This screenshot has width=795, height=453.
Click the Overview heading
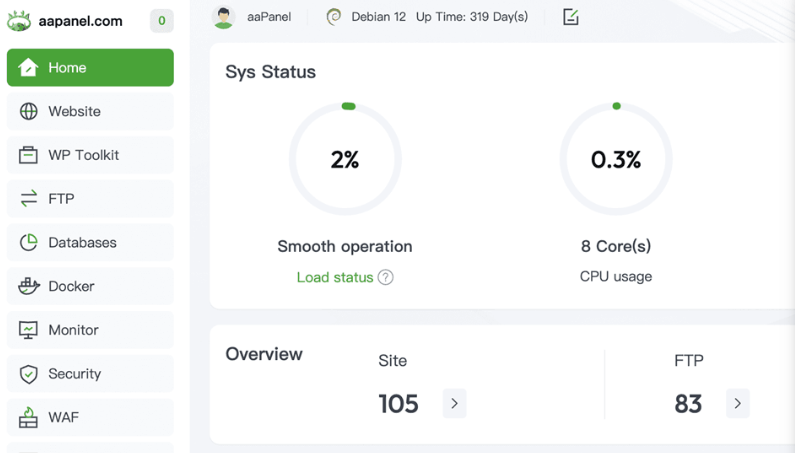(x=264, y=354)
